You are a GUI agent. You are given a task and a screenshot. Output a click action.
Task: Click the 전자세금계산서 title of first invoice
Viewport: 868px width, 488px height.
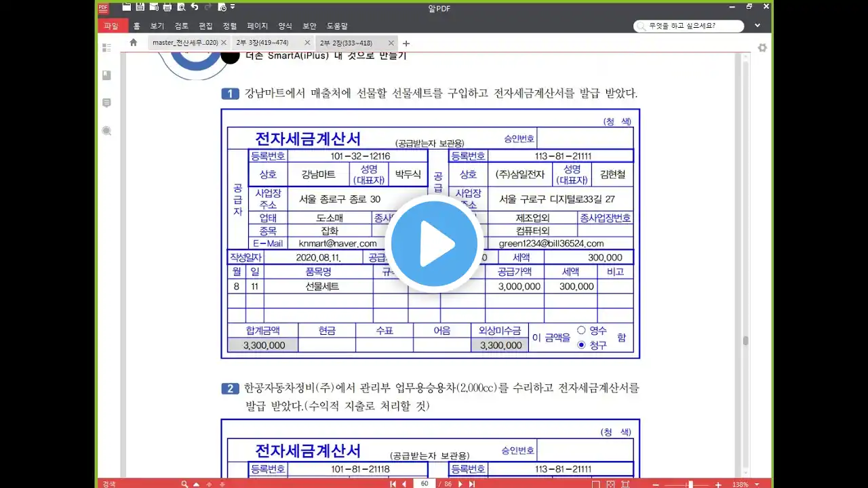click(308, 138)
